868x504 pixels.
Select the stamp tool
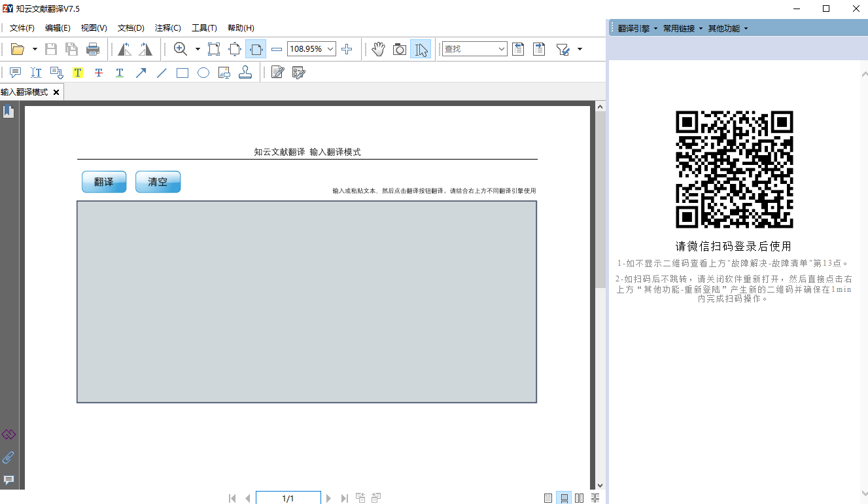(x=245, y=73)
